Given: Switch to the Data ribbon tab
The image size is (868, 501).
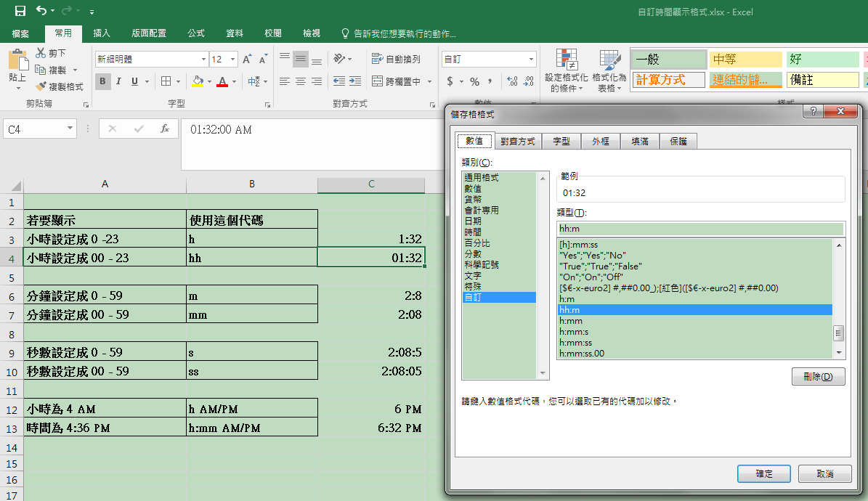Looking at the screenshot, I should pyautogui.click(x=234, y=34).
